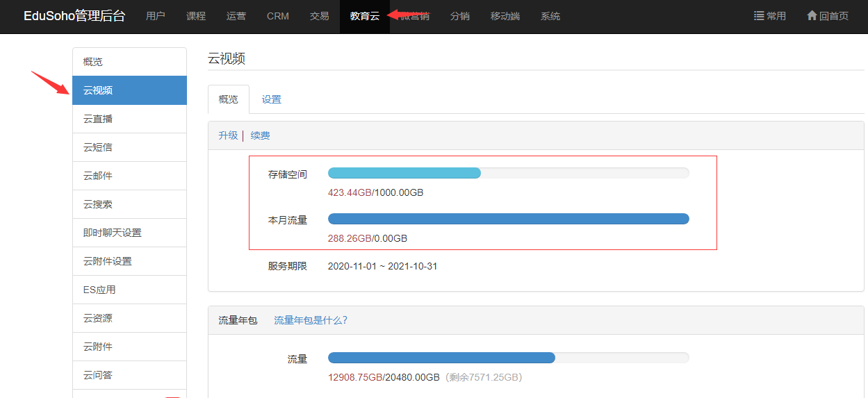868x398 pixels.
Task: Click the 存储空间 progress bar
Action: tap(508, 173)
